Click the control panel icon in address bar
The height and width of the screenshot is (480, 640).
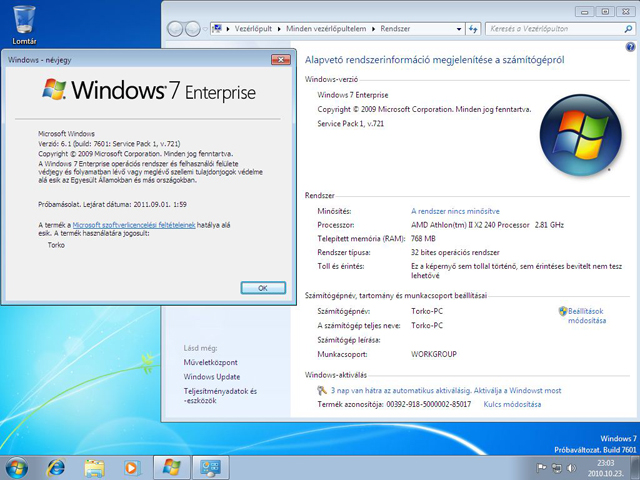tap(217, 29)
